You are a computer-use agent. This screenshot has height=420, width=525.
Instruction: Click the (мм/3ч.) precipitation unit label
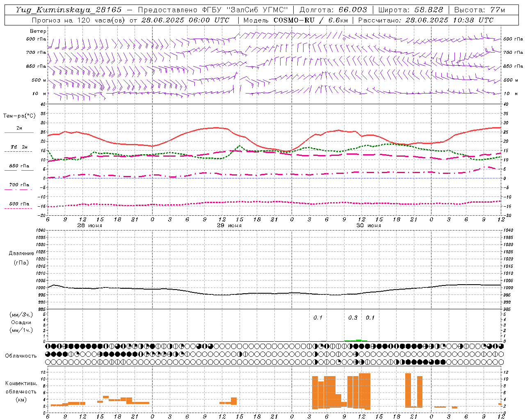21,315
